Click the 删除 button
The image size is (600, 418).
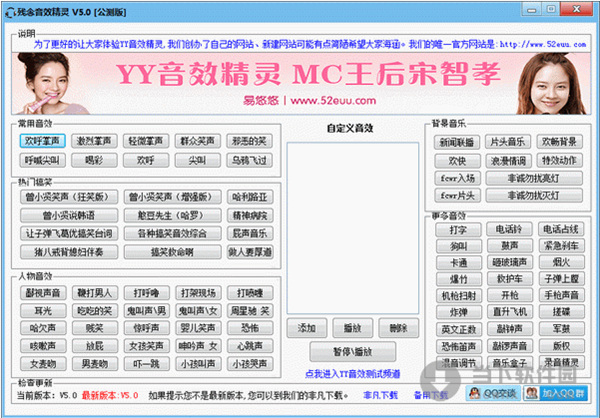click(398, 328)
